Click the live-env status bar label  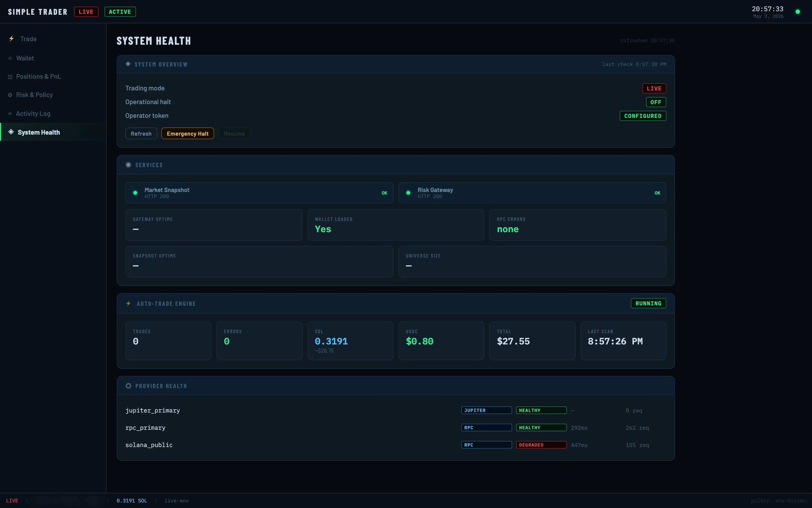coord(177,501)
